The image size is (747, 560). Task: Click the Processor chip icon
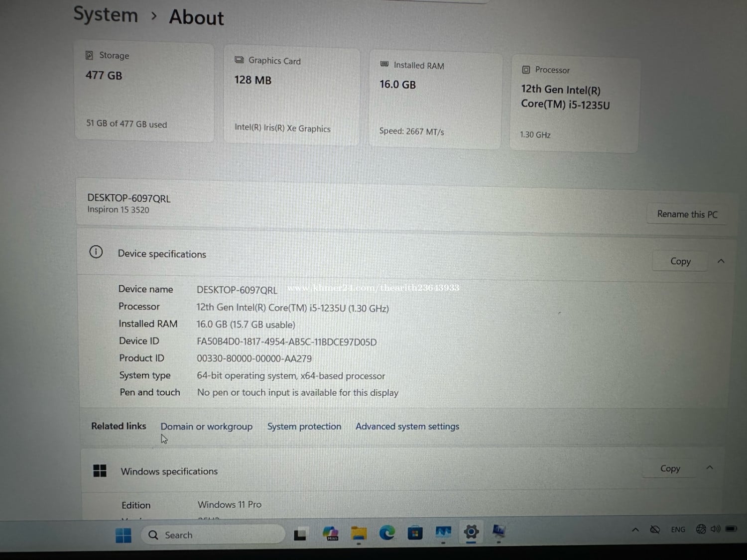526,70
